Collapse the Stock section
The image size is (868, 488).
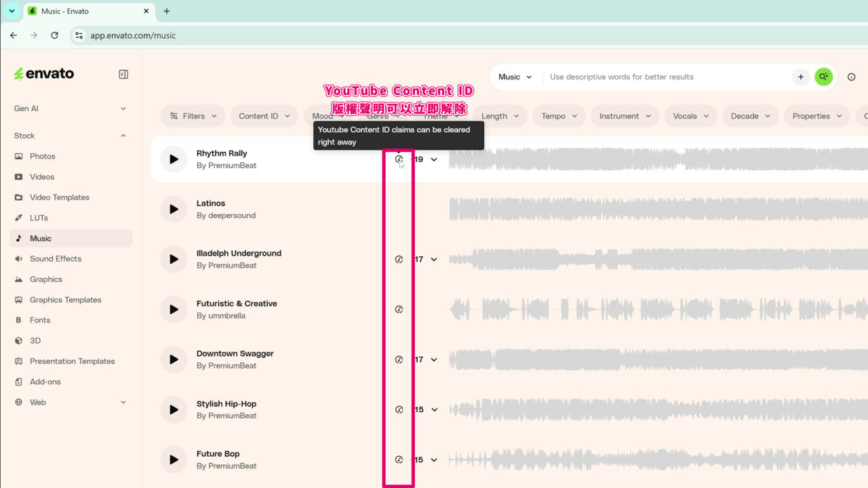[71, 136]
